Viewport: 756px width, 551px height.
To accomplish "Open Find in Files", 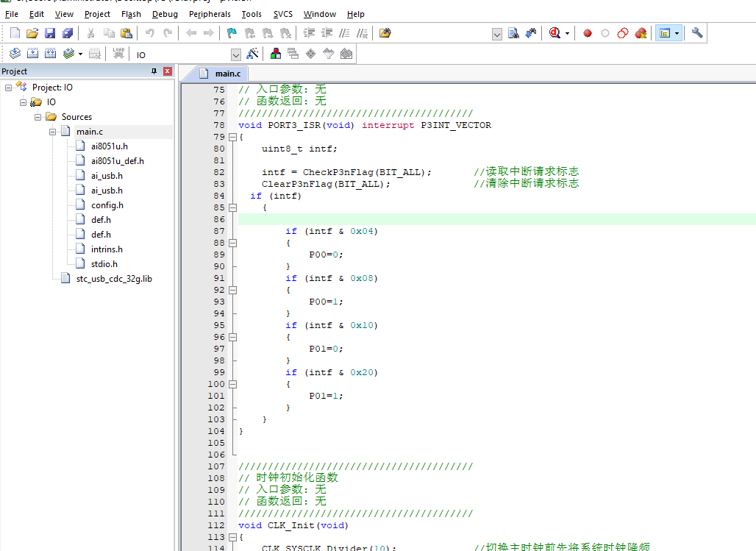I will (x=385, y=33).
